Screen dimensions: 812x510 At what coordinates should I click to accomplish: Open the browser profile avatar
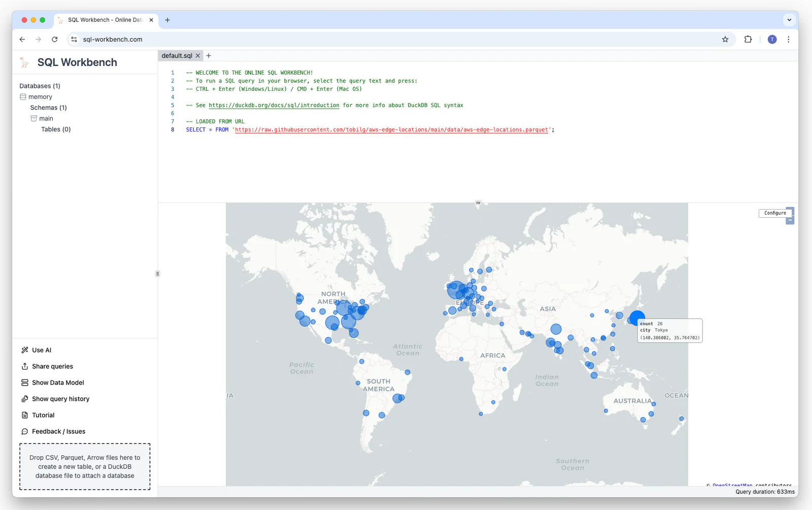coord(772,40)
